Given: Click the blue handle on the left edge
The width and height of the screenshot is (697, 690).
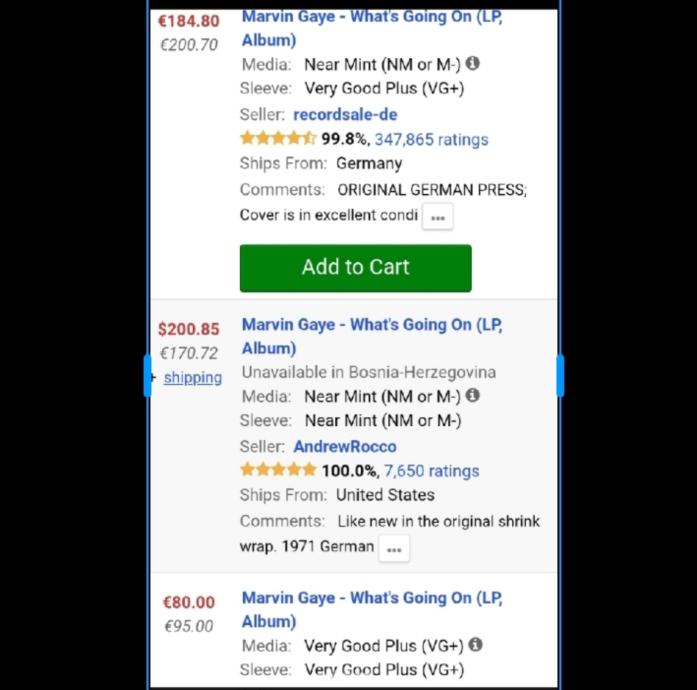Looking at the screenshot, I should pyautogui.click(x=148, y=375).
